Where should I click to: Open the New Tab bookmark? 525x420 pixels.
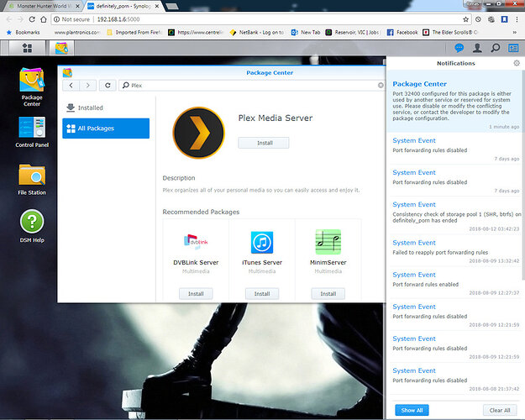(x=306, y=33)
